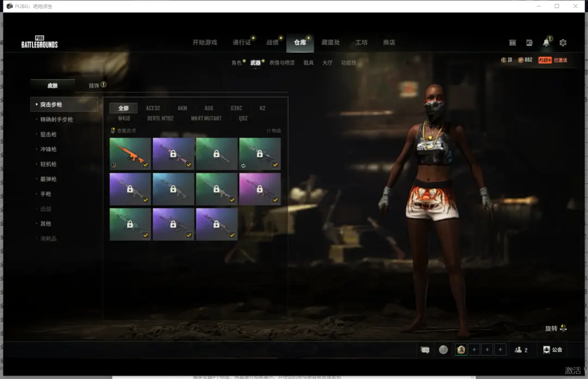This screenshot has width=588, height=379.
Task: Switch to the 开始游戏 tab
Action: 205,42
